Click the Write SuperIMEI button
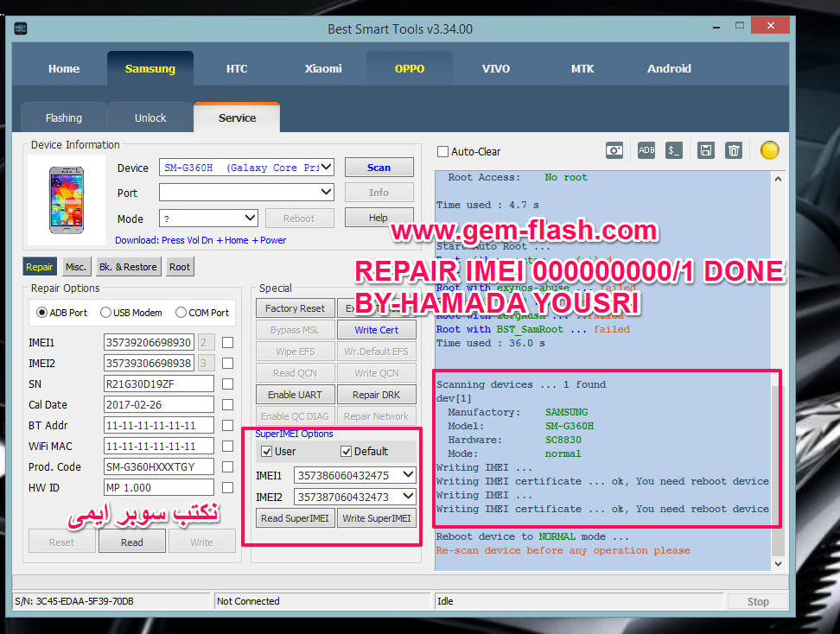This screenshot has width=840, height=634. (x=377, y=518)
